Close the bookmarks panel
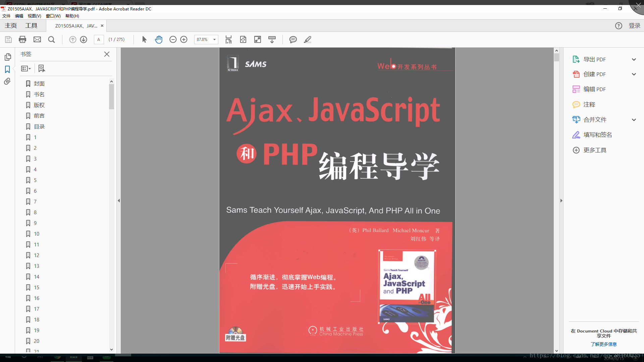The height and width of the screenshot is (362, 644). click(x=107, y=54)
